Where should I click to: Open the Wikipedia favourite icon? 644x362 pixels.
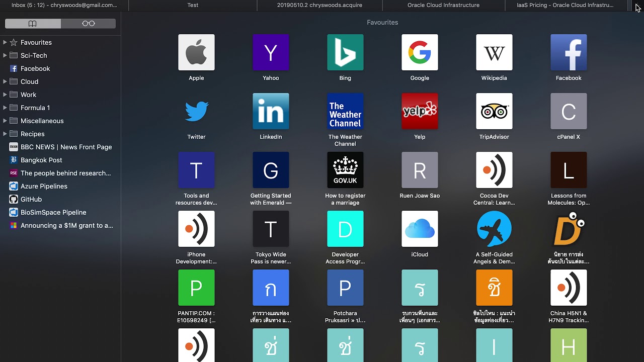click(494, 52)
